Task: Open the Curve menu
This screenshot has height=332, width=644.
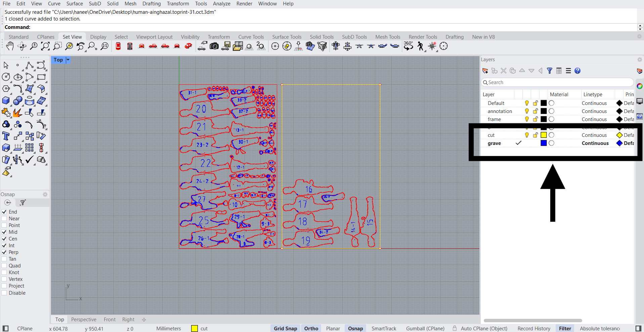Action: coord(54,4)
